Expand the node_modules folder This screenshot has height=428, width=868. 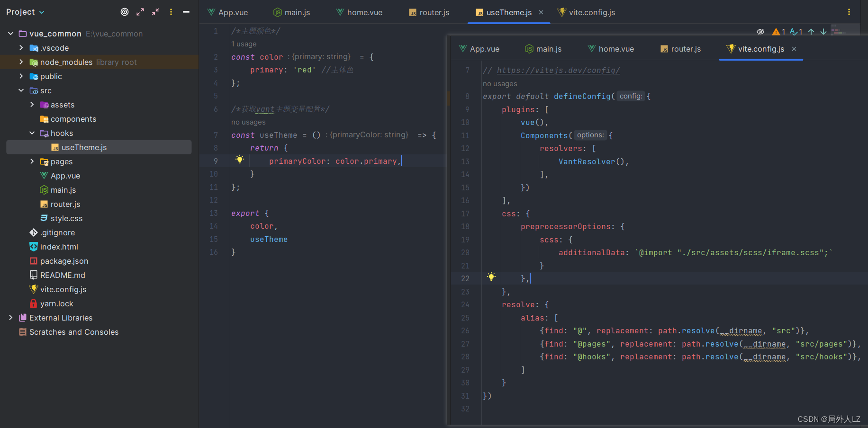[21, 62]
